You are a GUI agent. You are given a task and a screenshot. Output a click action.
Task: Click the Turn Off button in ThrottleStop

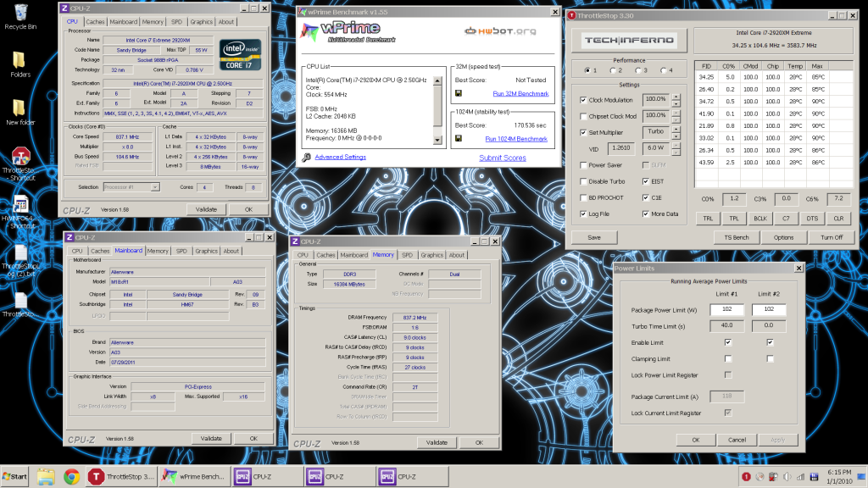[x=832, y=237]
